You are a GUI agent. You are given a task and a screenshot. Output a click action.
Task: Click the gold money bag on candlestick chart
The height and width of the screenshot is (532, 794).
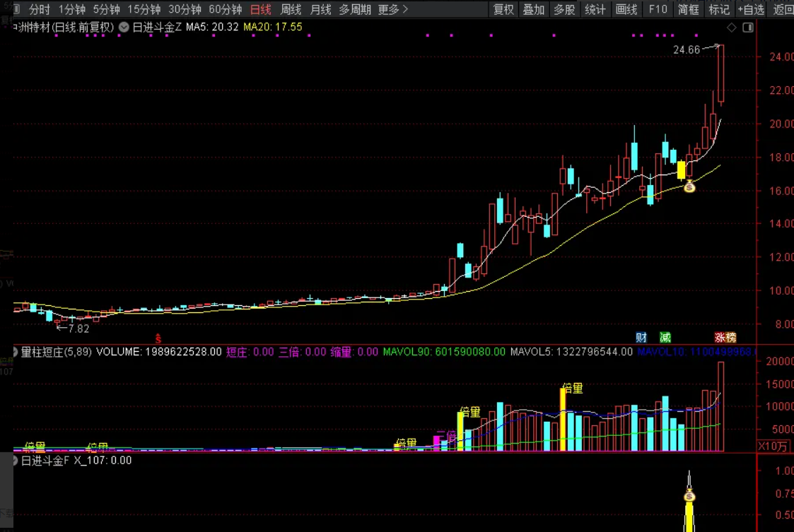pyautogui.click(x=689, y=187)
